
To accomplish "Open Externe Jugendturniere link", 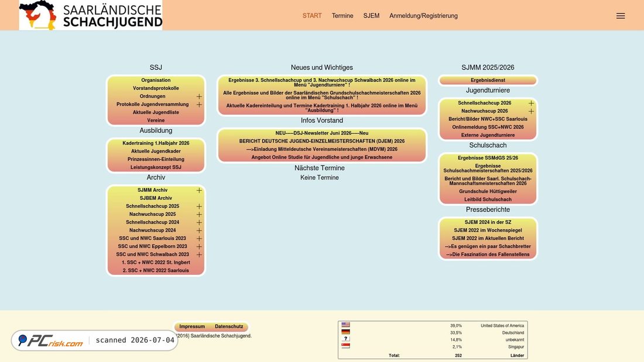I will tap(488, 135).
